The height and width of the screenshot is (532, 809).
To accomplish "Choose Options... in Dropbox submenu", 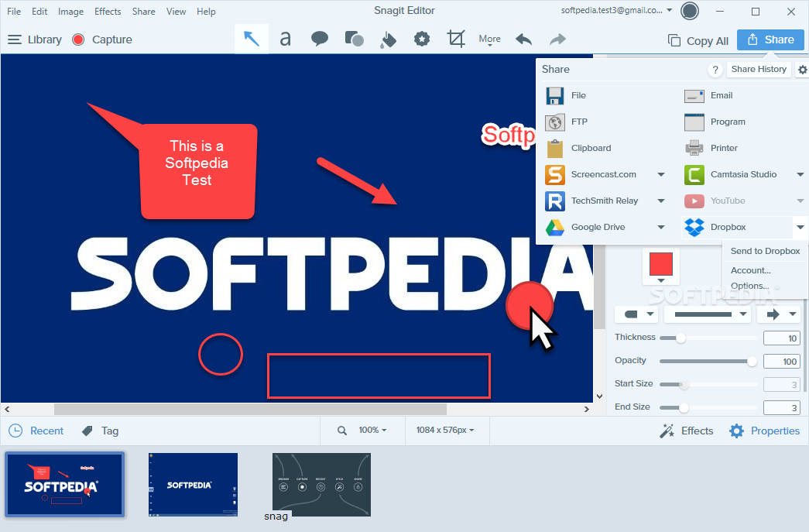I will (x=749, y=285).
